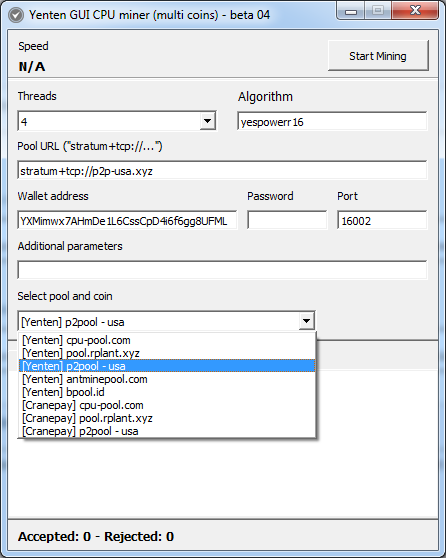Start mining with the Start Mining button

tap(378, 56)
